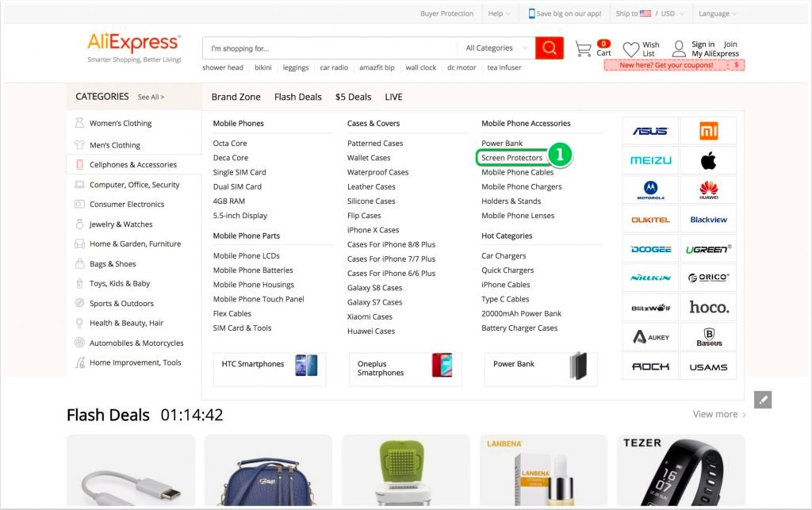Open the Oneplus Smatrphones promo card
Viewport: 812px width, 510px height.
tap(405, 369)
